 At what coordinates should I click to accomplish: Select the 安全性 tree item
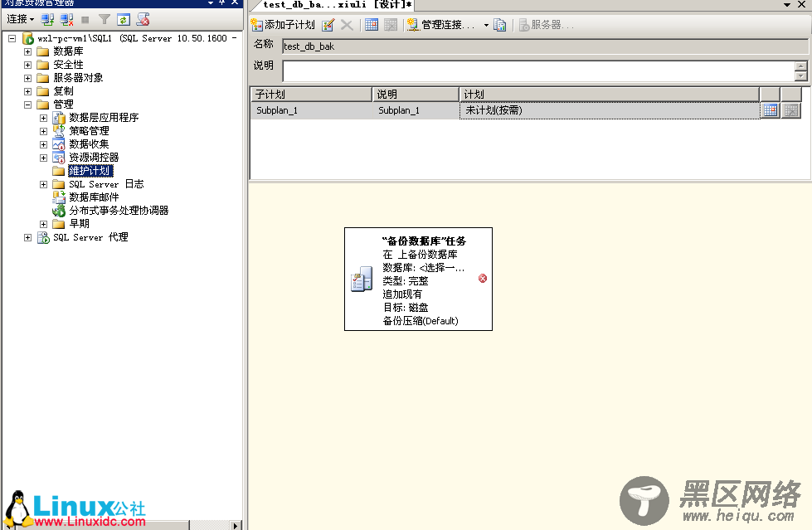tap(68, 65)
